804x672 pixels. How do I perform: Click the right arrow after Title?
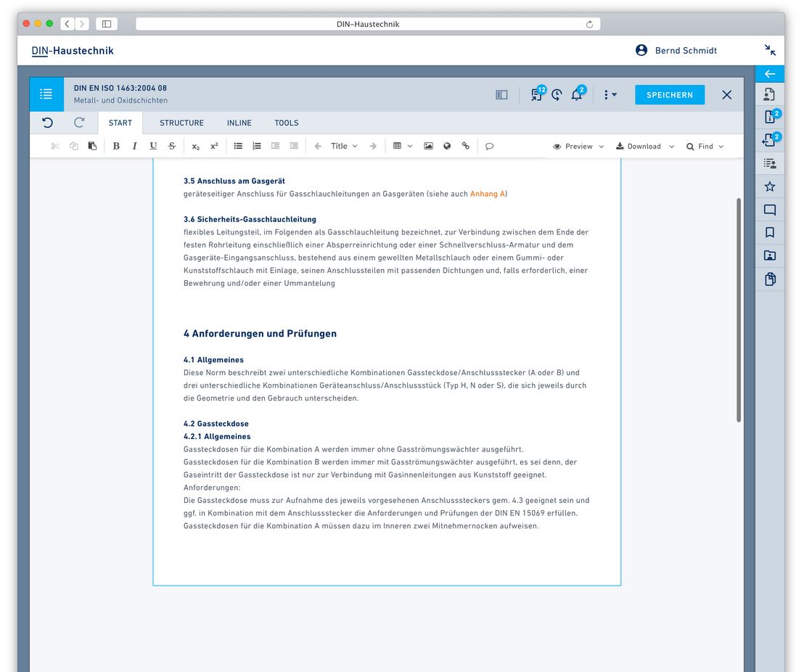click(373, 146)
